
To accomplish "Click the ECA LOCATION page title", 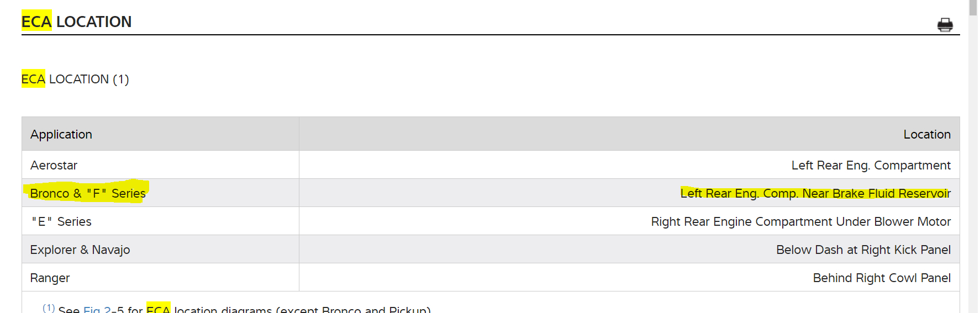I will tap(77, 22).
